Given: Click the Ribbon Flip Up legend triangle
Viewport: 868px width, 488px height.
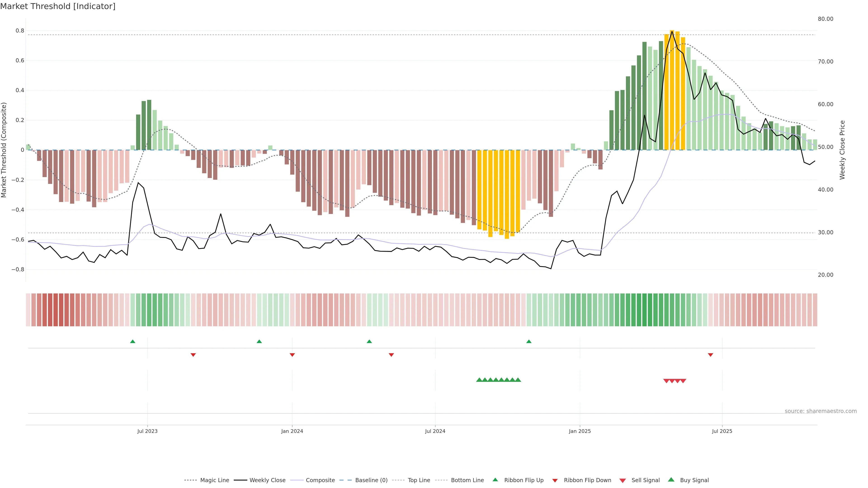Looking at the screenshot, I should [x=495, y=480].
